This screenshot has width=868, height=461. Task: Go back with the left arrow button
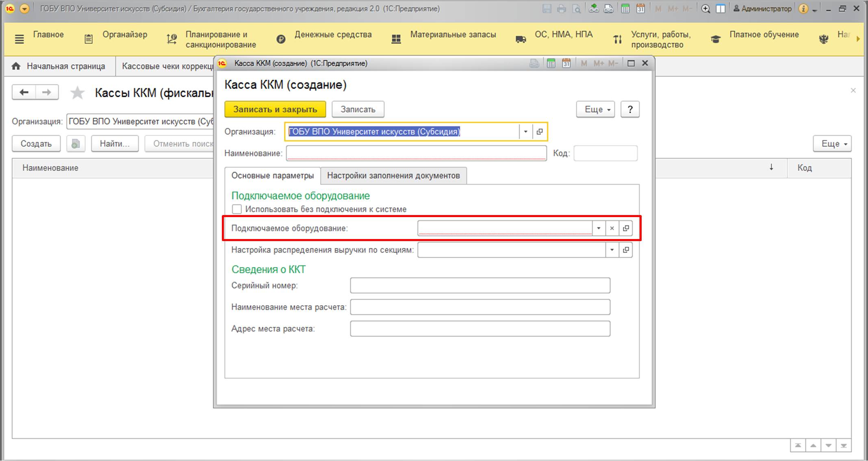point(24,92)
